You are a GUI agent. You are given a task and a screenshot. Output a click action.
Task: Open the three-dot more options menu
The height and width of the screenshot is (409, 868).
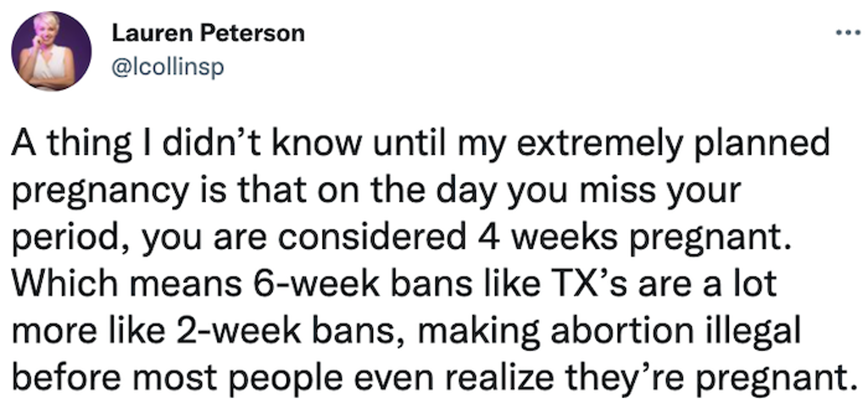coord(848,33)
